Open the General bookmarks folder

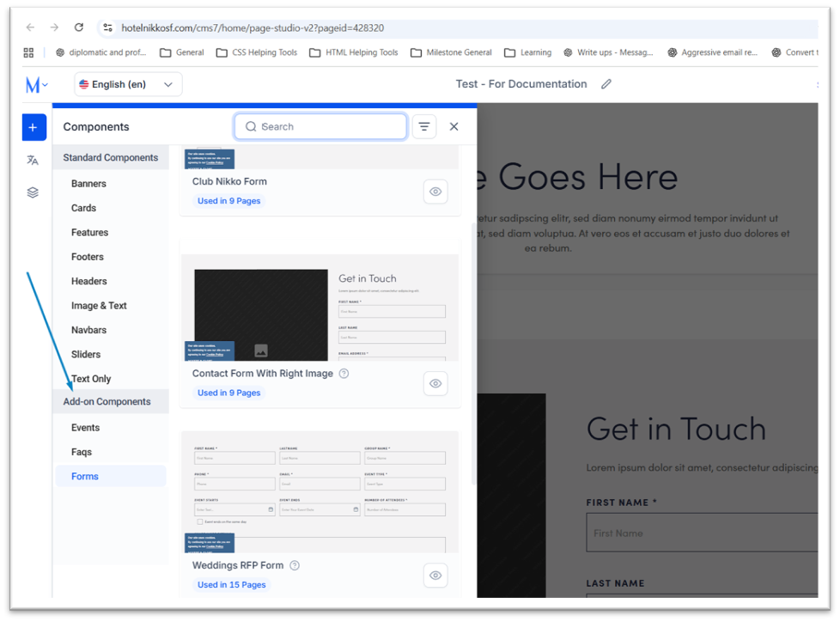pyautogui.click(x=182, y=52)
